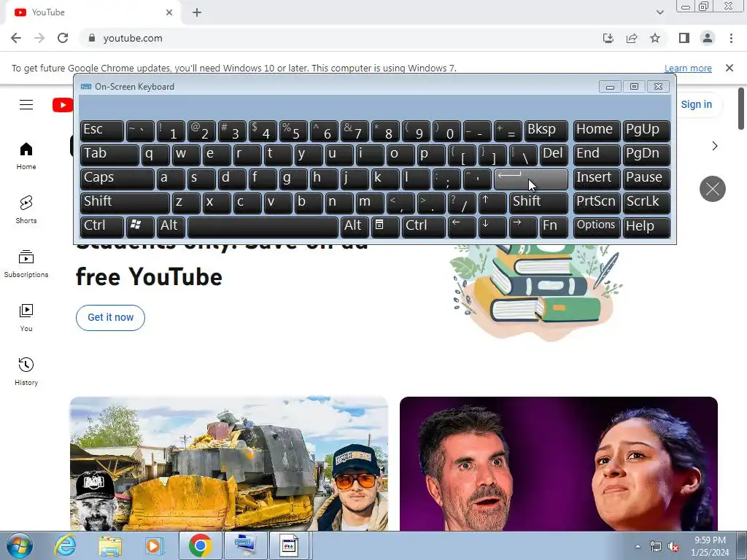The height and width of the screenshot is (560, 747).
Task: Open a new Chrome tab
Action: pos(197,12)
